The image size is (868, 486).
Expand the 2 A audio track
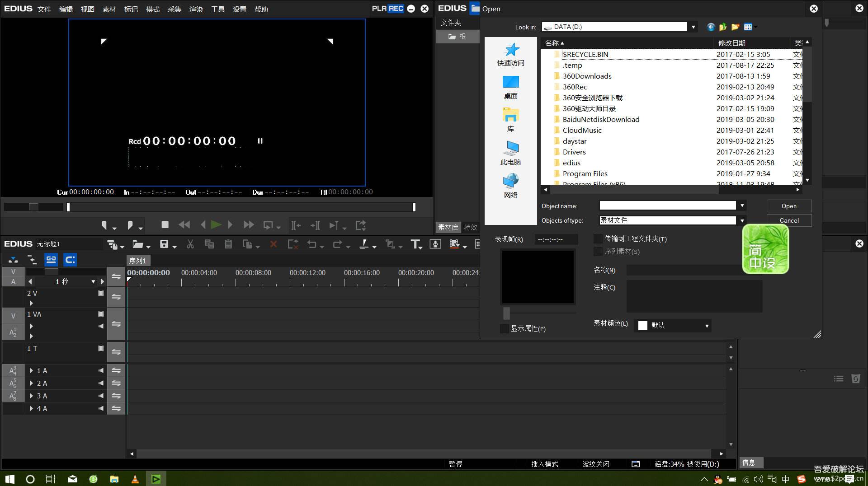coord(31,383)
